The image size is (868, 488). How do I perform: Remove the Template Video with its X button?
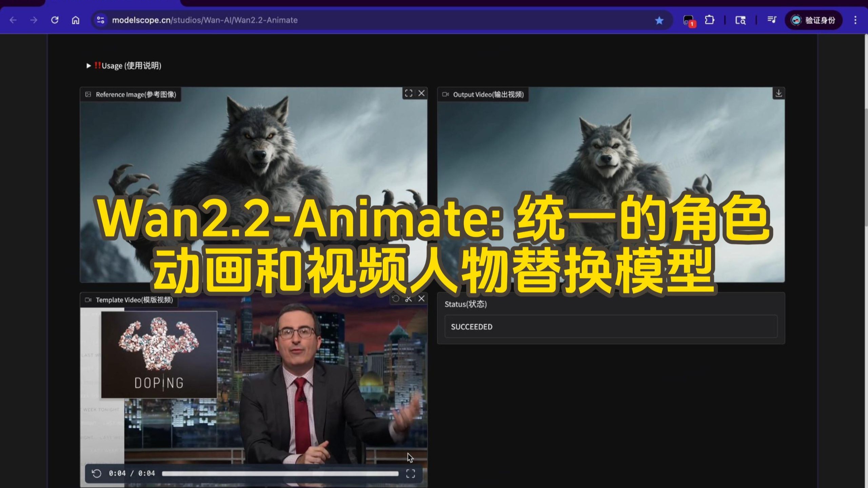pos(421,299)
